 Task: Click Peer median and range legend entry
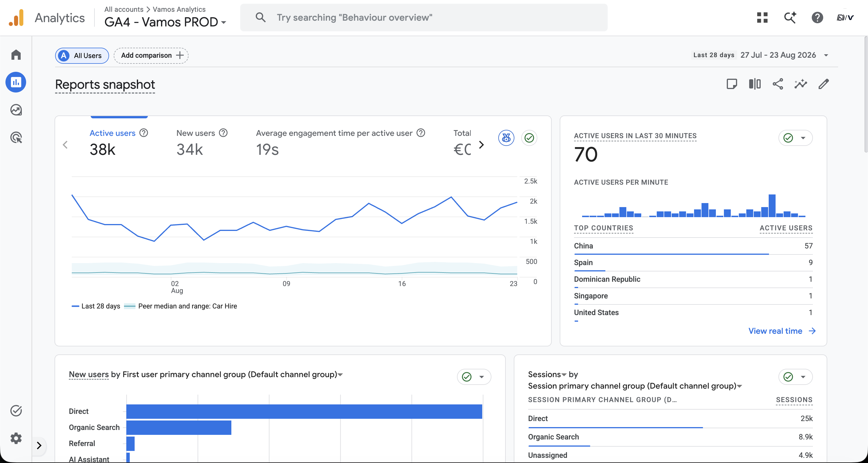[x=181, y=306]
